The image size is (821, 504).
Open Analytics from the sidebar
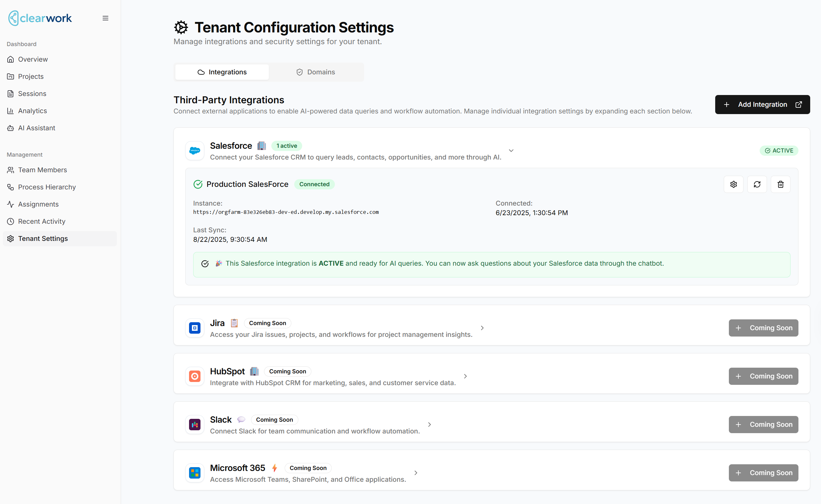(60, 111)
